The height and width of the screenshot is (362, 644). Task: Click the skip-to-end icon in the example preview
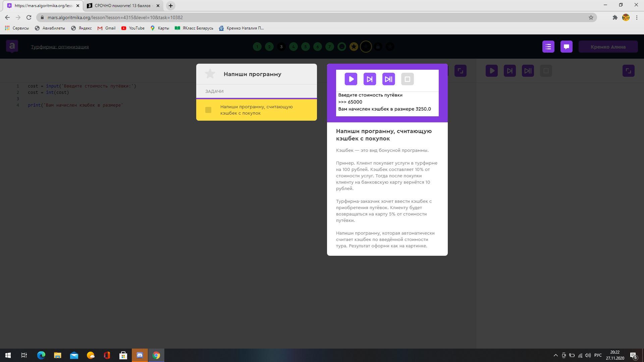[x=388, y=79]
